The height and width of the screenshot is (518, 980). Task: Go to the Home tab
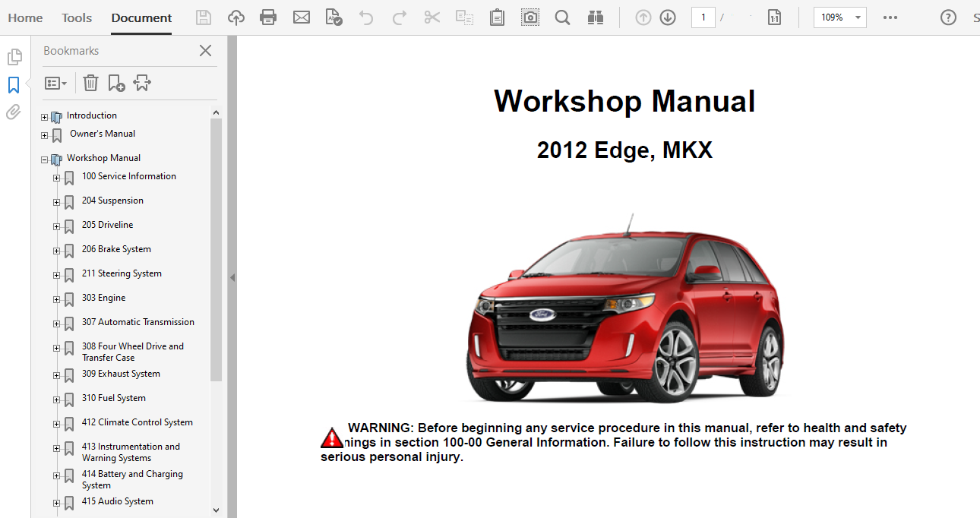[25, 17]
